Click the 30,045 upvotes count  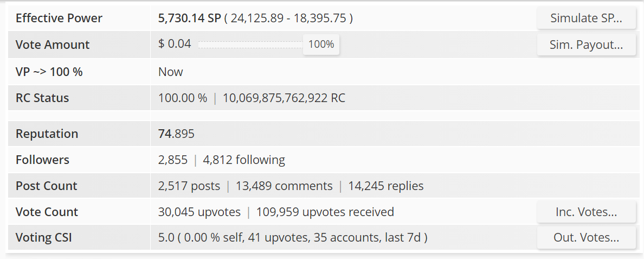[x=199, y=212]
